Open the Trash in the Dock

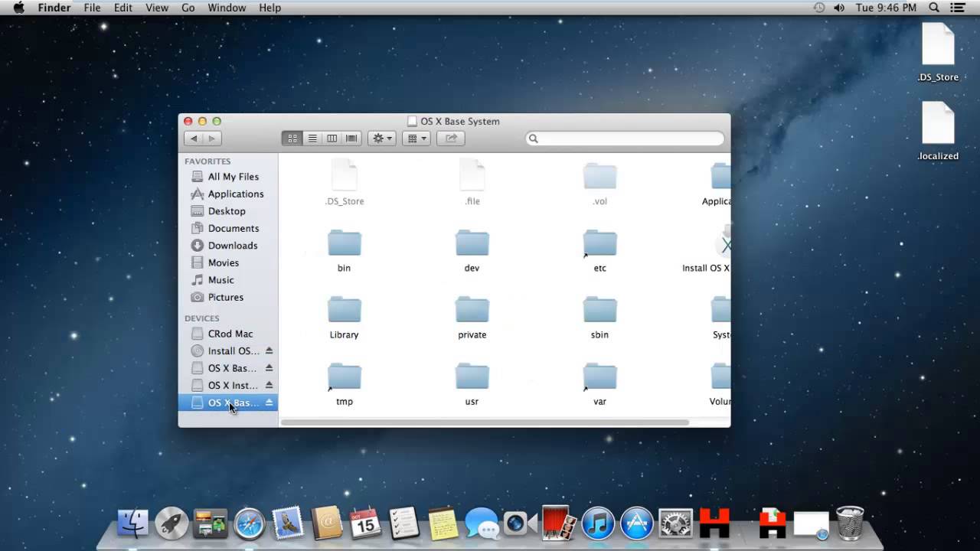850,523
